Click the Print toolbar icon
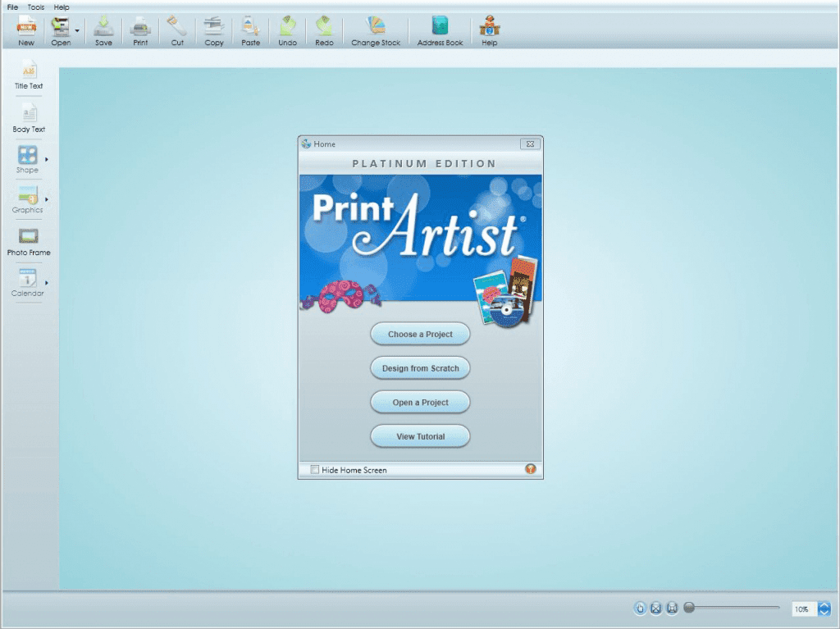Screen dimensions: 840x629 coord(140,30)
